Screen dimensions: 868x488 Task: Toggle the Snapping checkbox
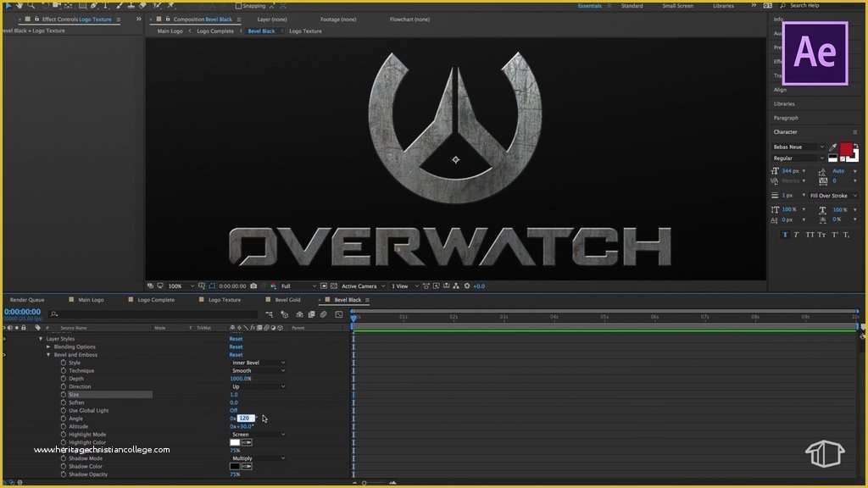238,6
